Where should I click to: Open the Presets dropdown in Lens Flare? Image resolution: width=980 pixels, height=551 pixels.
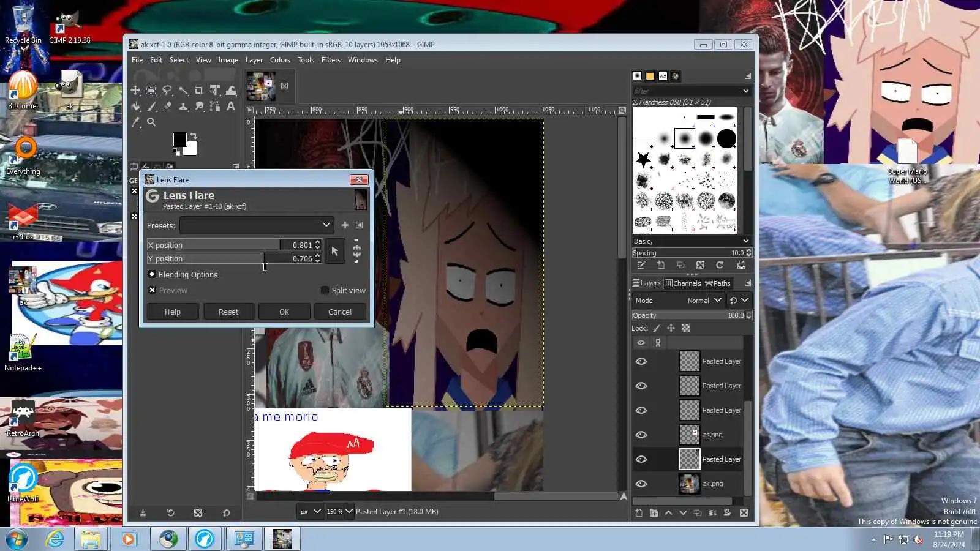pos(257,225)
